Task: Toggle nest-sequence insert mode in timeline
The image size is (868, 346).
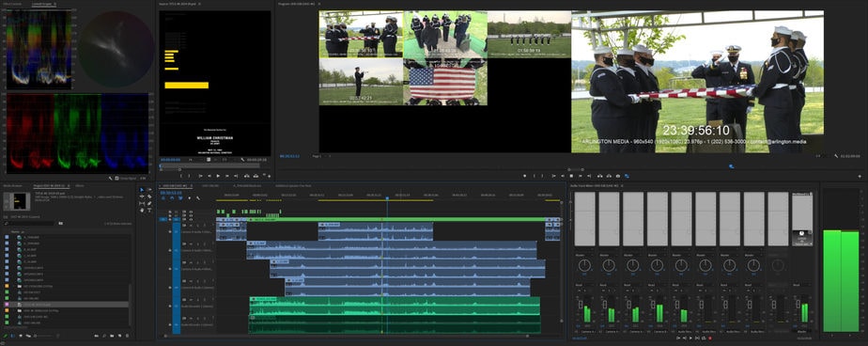Action: point(163,198)
